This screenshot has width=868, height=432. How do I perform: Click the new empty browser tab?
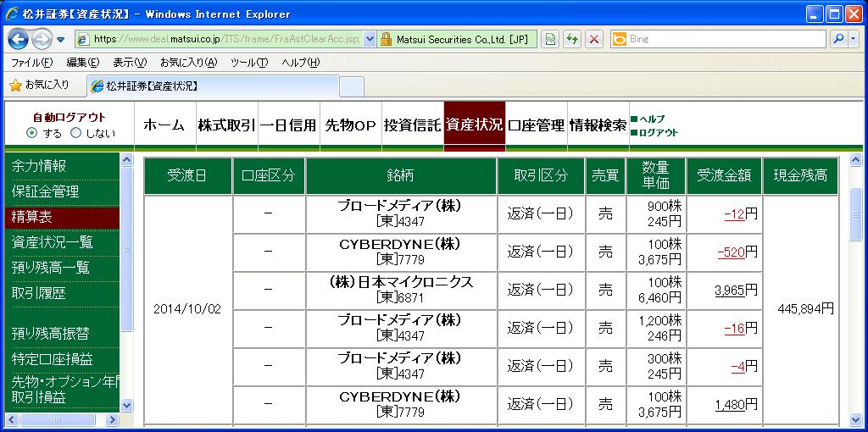352,86
